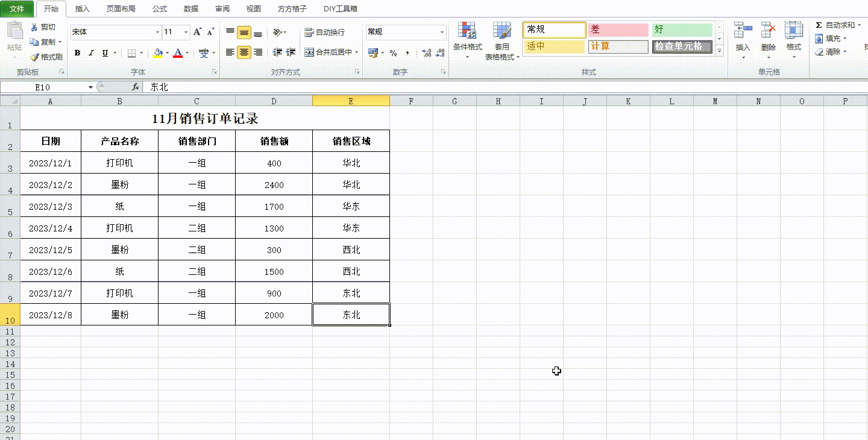Click AutoSum (自动求和) sigma button
This screenshot has width=868, height=440.
[835, 25]
